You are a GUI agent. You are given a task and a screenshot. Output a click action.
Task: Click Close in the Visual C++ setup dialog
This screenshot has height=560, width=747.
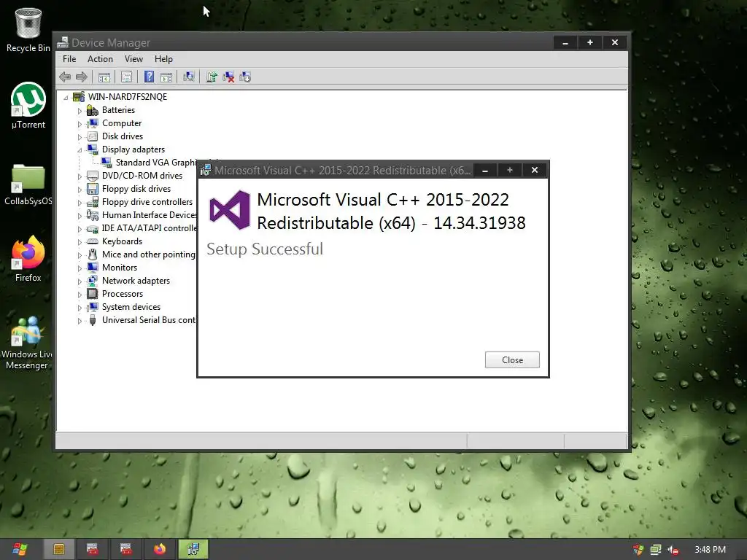[x=512, y=360]
